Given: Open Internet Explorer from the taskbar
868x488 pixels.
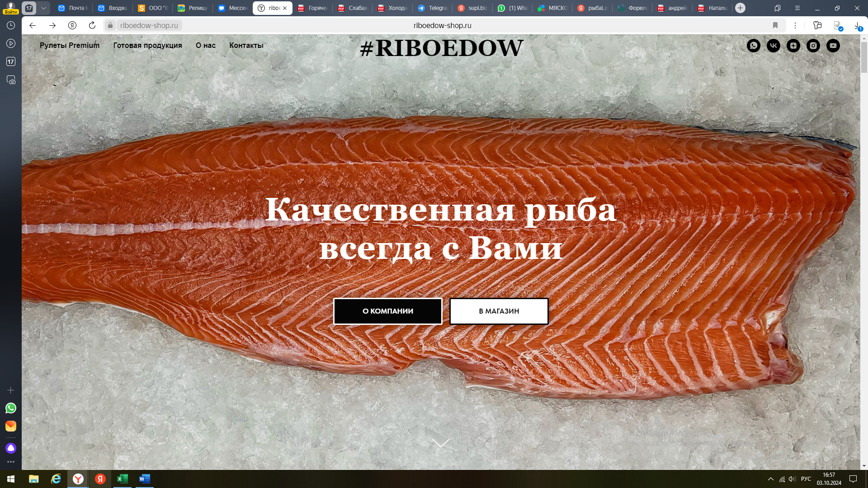Looking at the screenshot, I should point(56,479).
